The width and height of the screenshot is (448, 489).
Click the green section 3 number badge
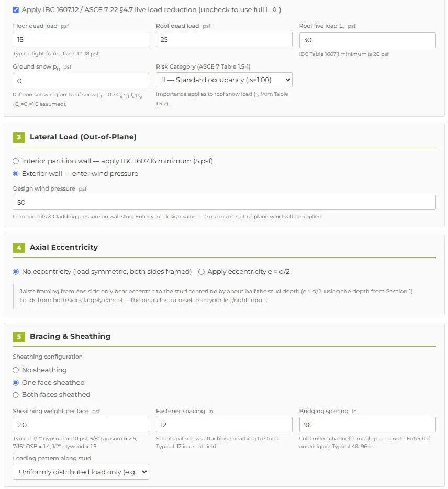19,137
